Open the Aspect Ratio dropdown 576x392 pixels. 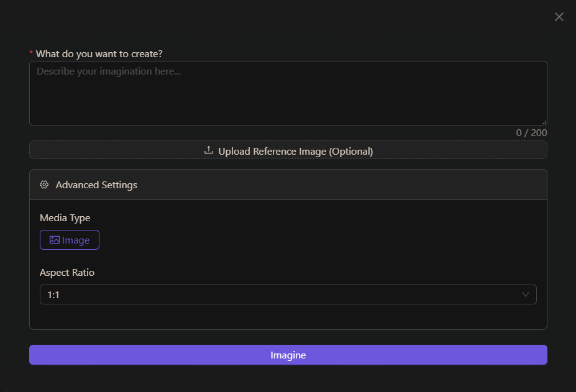point(288,294)
